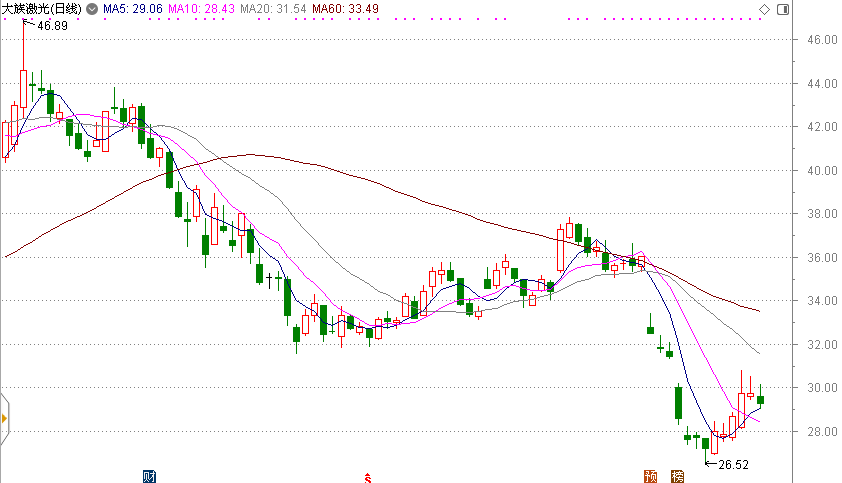Click the 46.89 high price annotation
Image resolution: width=842 pixels, height=483 pixels.
point(53,26)
